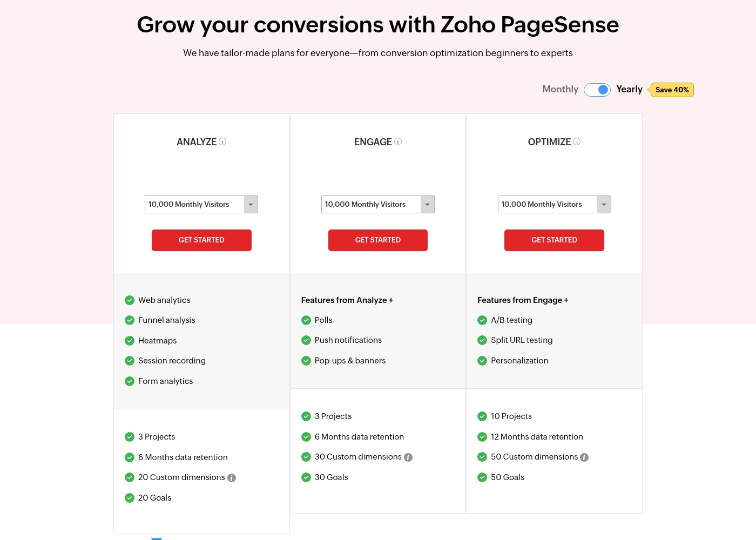
Task: Open the info icon for 50 Custom dimensions
Action: [x=584, y=457]
